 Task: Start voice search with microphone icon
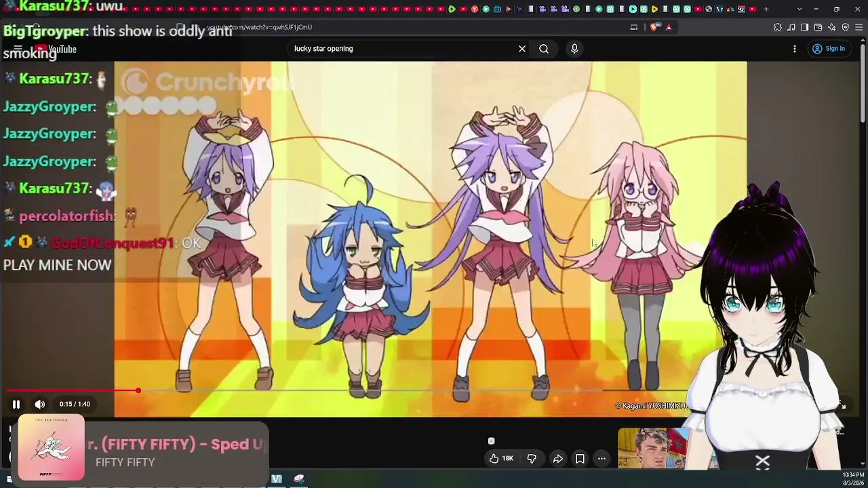(x=574, y=49)
